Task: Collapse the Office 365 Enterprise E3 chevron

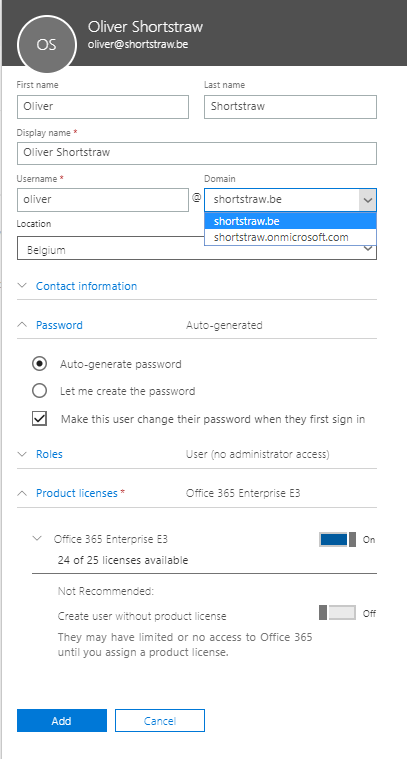Action: click(x=37, y=539)
